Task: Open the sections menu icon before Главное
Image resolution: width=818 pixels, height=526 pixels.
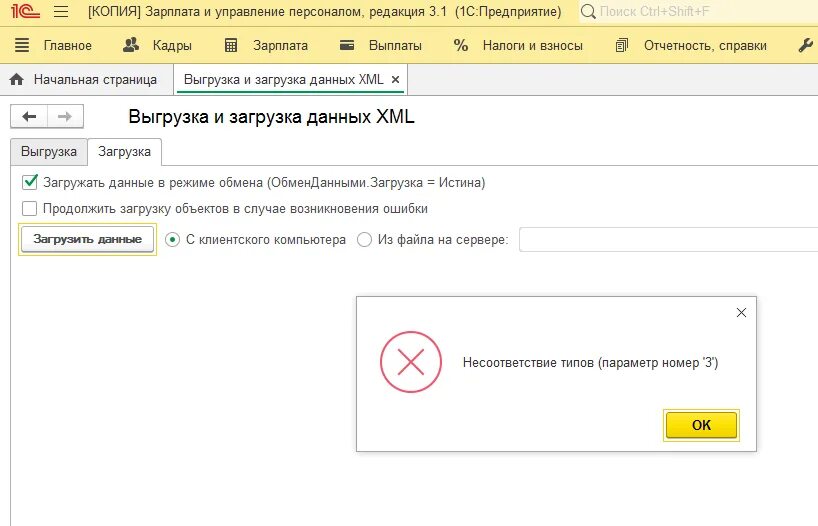Action: [22, 45]
